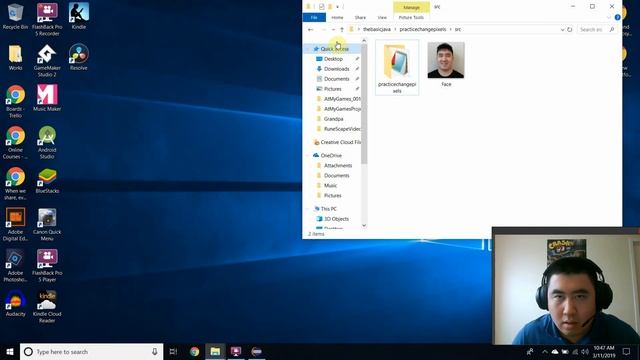Open Desktop under Quick access
The height and width of the screenshot is (360, 640).
coord(333,59)
